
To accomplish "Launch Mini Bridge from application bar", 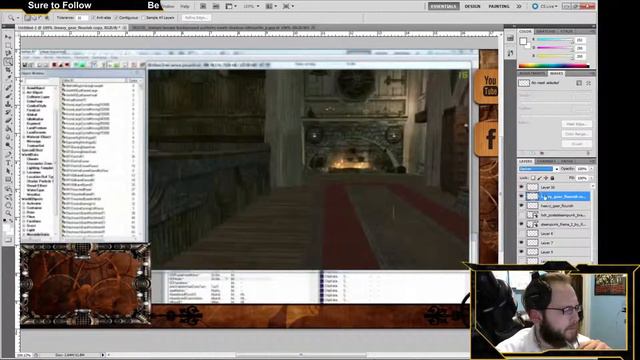I will 216,6.
